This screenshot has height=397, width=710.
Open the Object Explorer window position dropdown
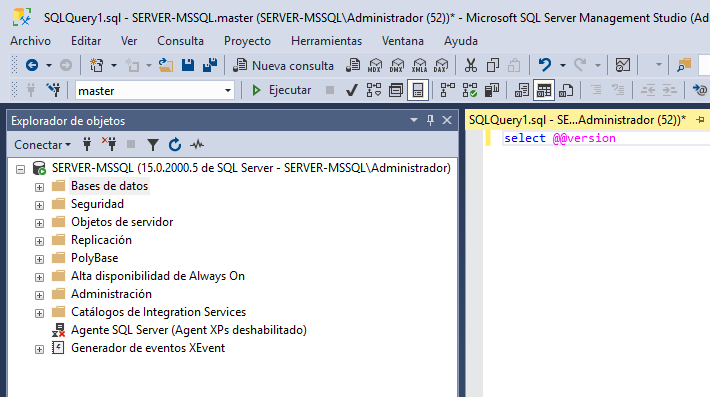point(413,120)
